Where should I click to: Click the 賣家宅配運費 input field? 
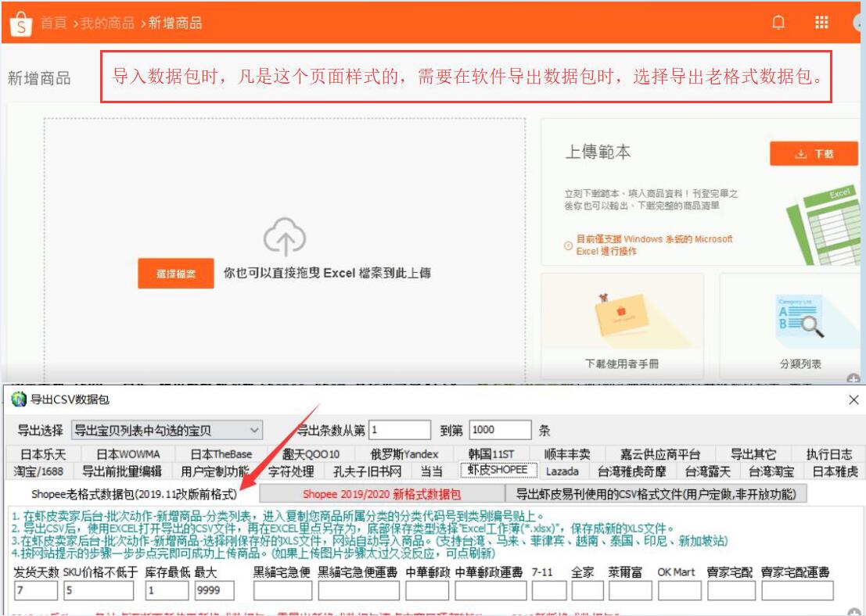797,591
